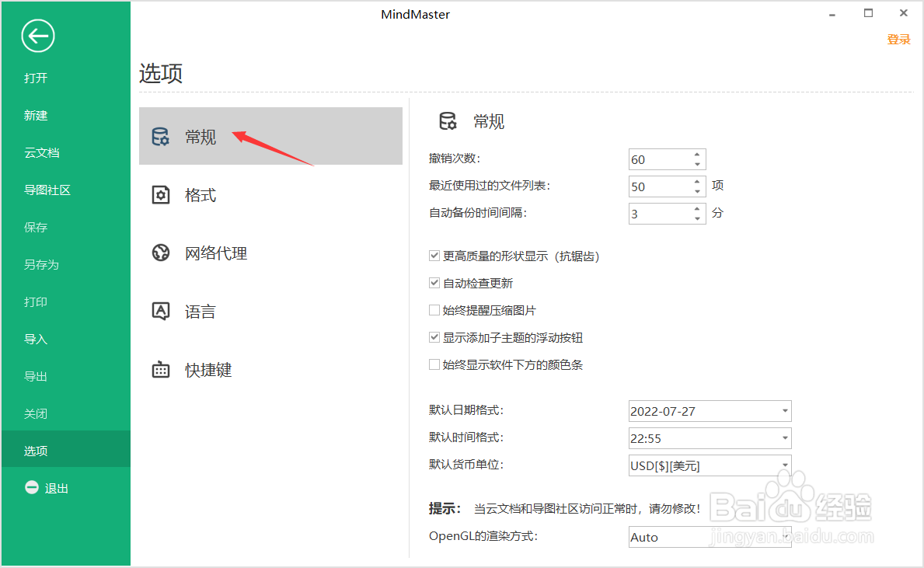Click the 常规 database gear icon in list

coord(160,137)
